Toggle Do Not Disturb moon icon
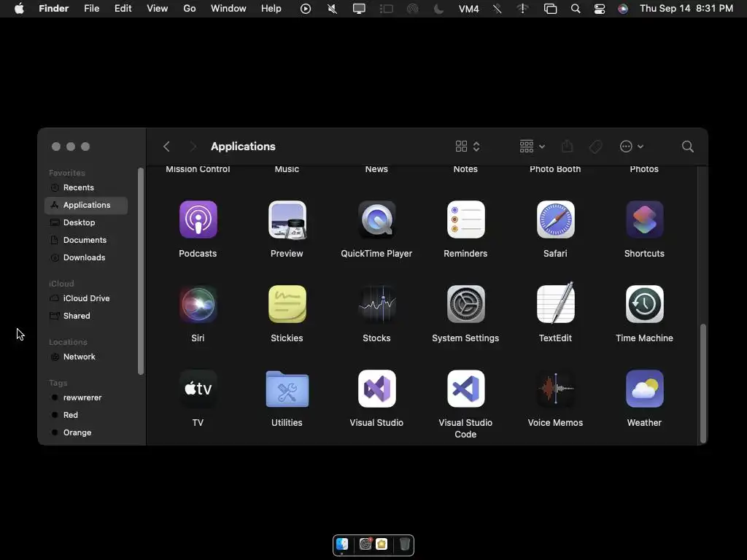This screenshot has width=747, height=560. click(x=438, y=9)
